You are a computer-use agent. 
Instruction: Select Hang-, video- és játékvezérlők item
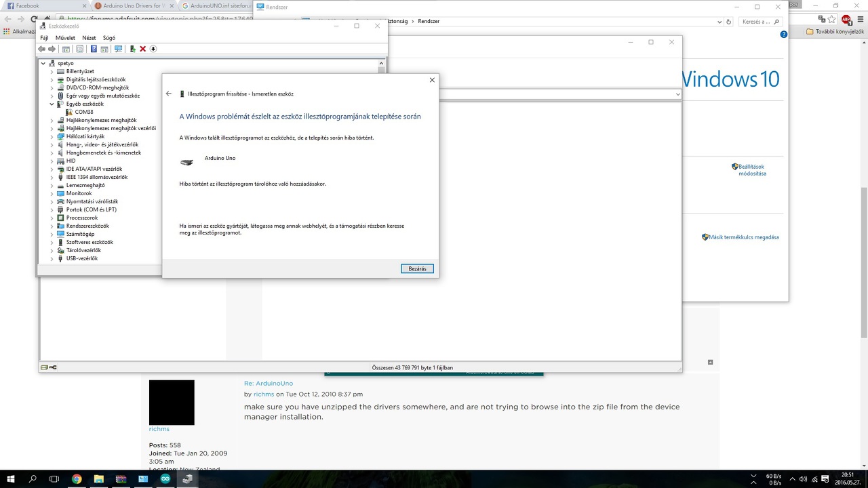point(102,144)
